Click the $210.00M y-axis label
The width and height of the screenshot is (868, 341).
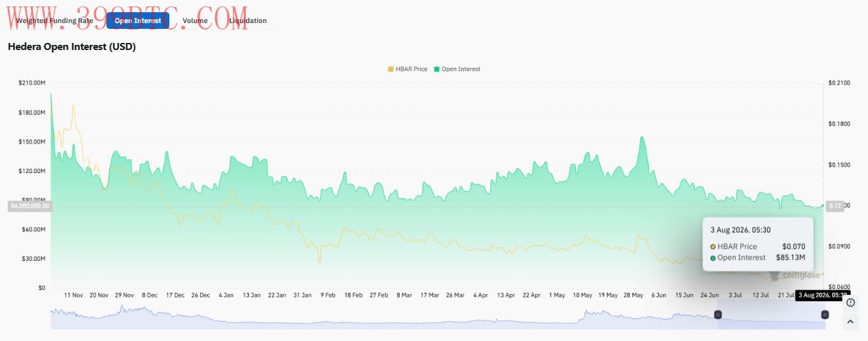31,83
